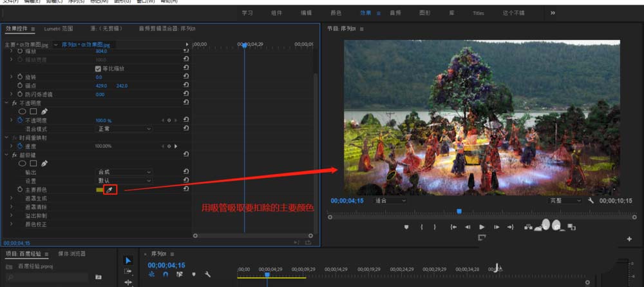The image size is (644, 287).
Task: Toggle animation stopwatch for 防闪烁滤镜
Action: click(21, 94)
